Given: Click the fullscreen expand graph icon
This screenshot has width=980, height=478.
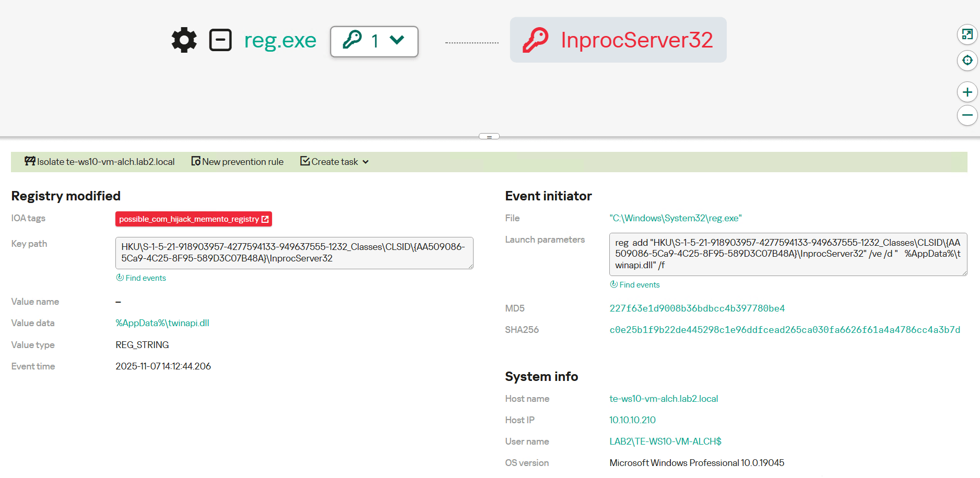Looking at the screenshot, I should click(967, 34).
